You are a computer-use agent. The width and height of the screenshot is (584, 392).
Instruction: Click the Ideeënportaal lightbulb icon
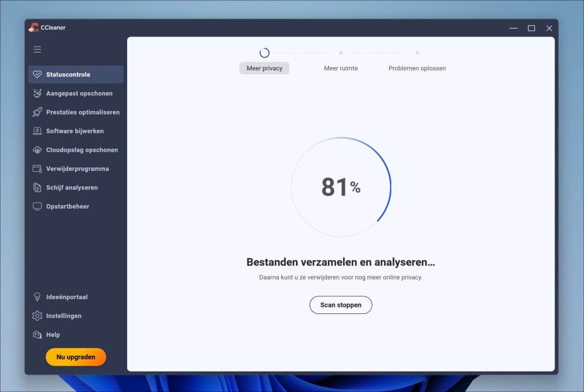pos(37,297)
